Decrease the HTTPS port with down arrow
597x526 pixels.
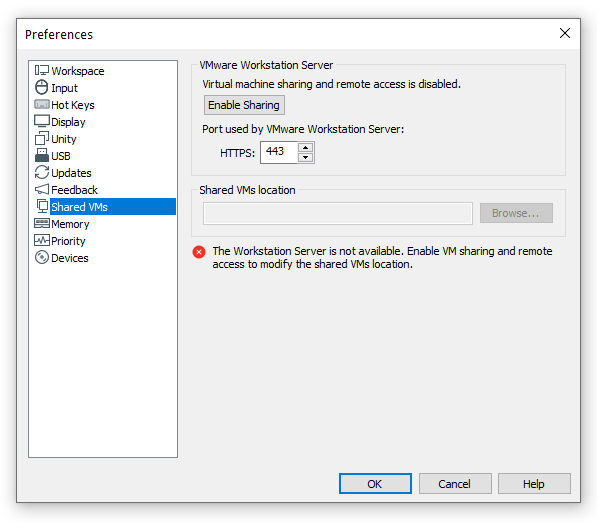[305, 158]
